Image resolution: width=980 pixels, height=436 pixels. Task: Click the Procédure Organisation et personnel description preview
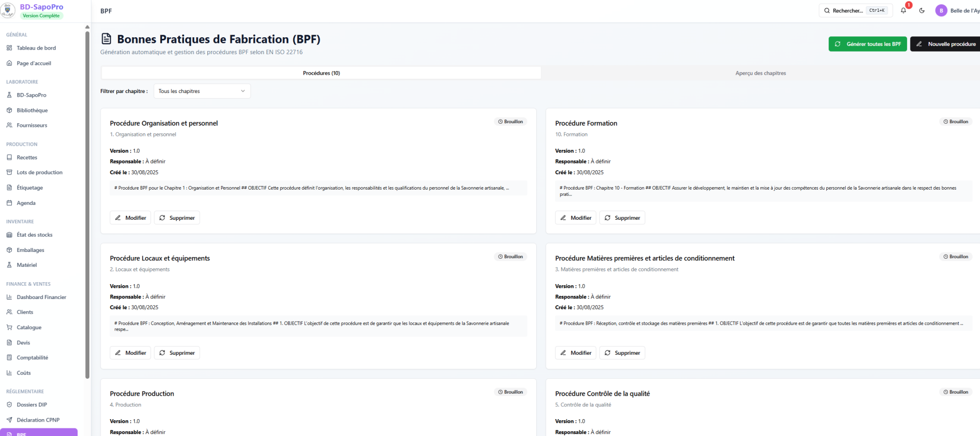coord(319,188)
